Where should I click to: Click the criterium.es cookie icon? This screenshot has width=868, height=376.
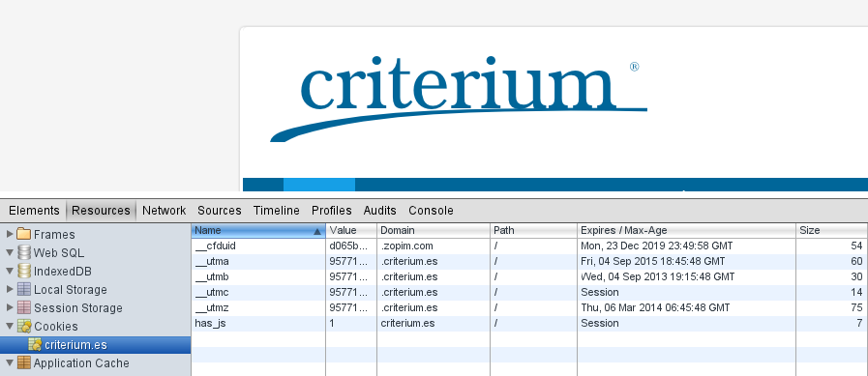click(x=35, y=344)
